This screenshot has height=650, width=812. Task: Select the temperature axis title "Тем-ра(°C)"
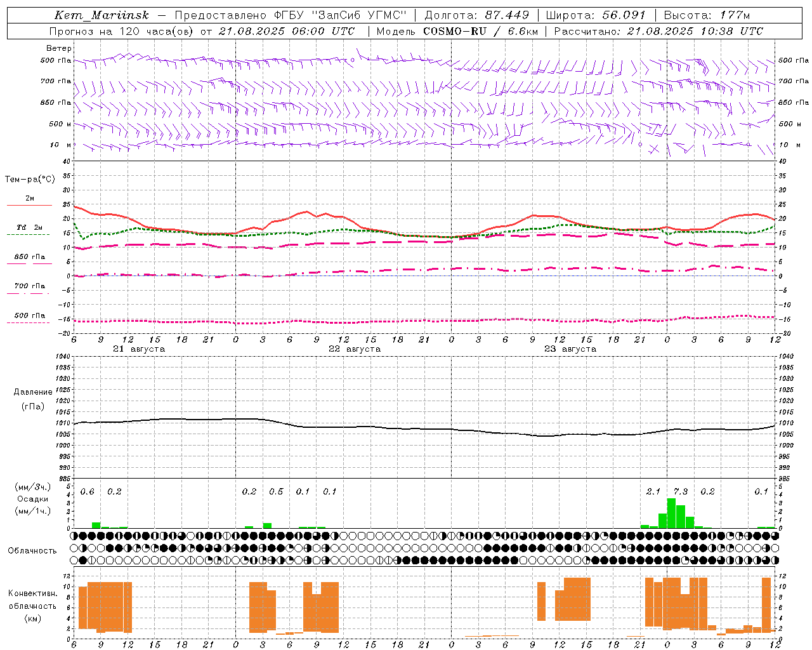pos(30,180)
